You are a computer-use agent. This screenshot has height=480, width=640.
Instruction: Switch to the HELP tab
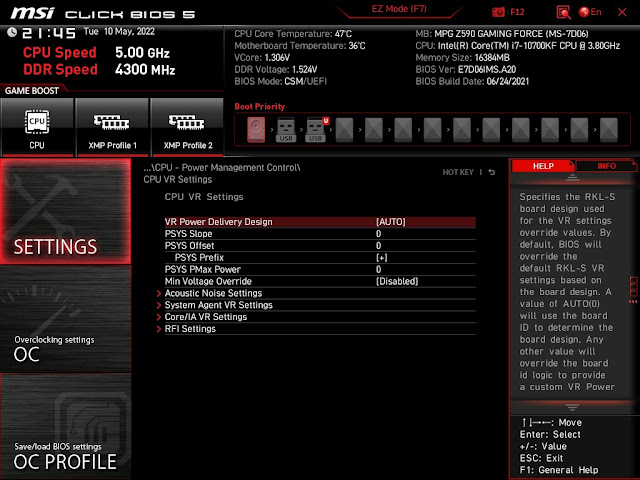[543, 166]
